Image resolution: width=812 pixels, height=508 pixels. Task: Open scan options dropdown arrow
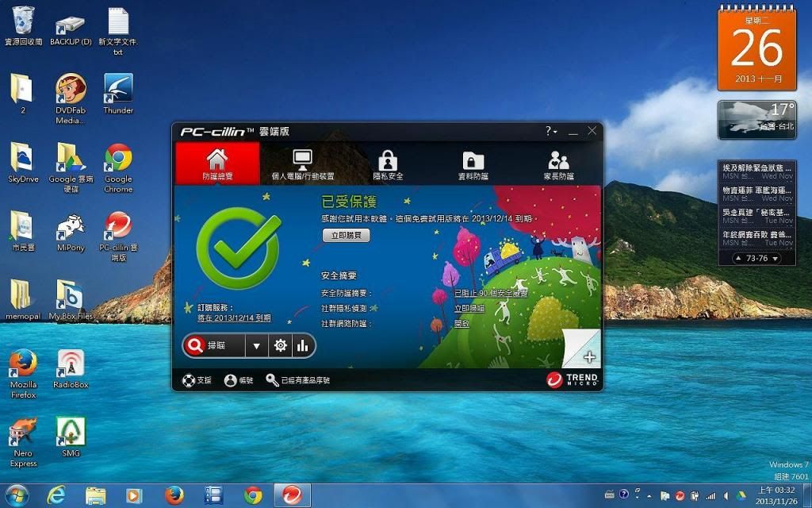click(x=256, y=346)
